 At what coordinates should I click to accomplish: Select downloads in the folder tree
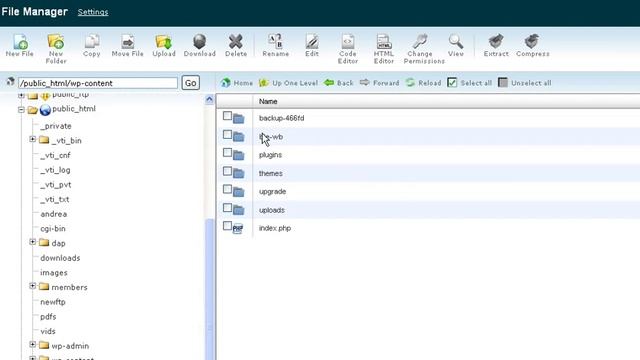point(60,258)
